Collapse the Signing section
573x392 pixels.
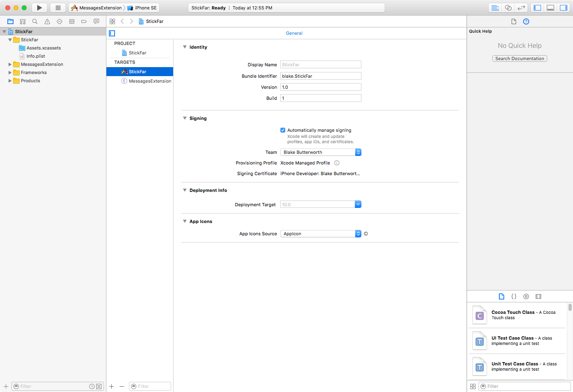point(185,118)
